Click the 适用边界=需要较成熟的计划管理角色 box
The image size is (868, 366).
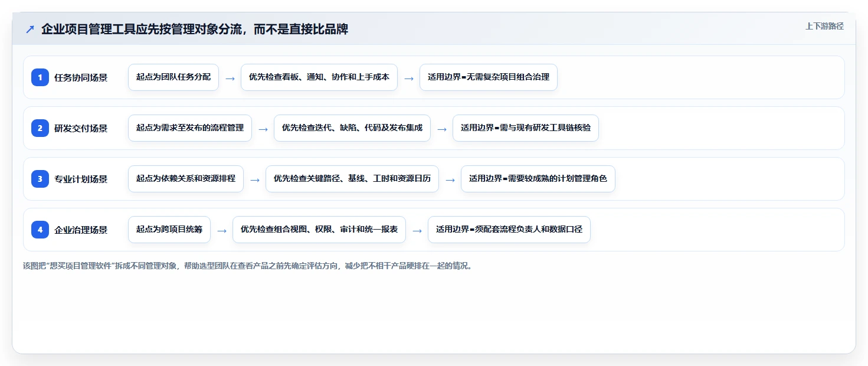538,179
